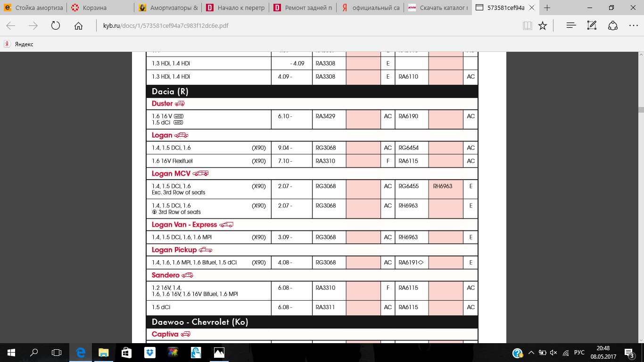Open File Explorer from the taskbar

point(104,353)
